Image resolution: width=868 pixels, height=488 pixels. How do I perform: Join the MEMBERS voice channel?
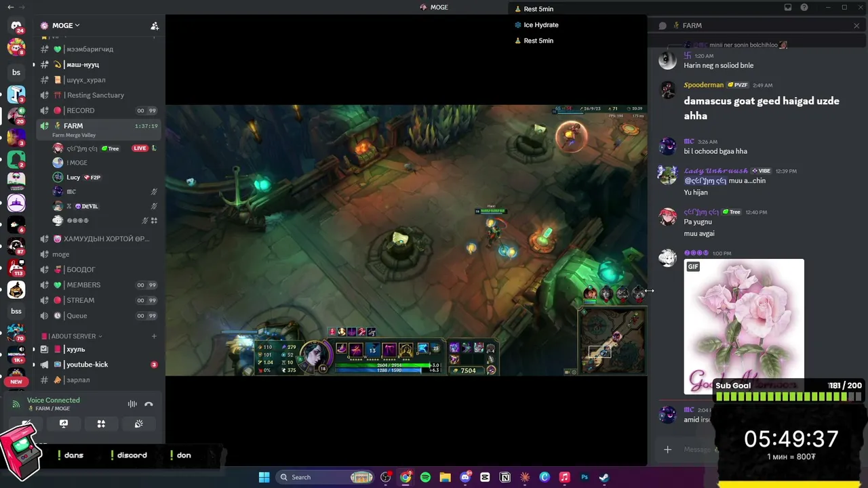click(x=100, y=285)
